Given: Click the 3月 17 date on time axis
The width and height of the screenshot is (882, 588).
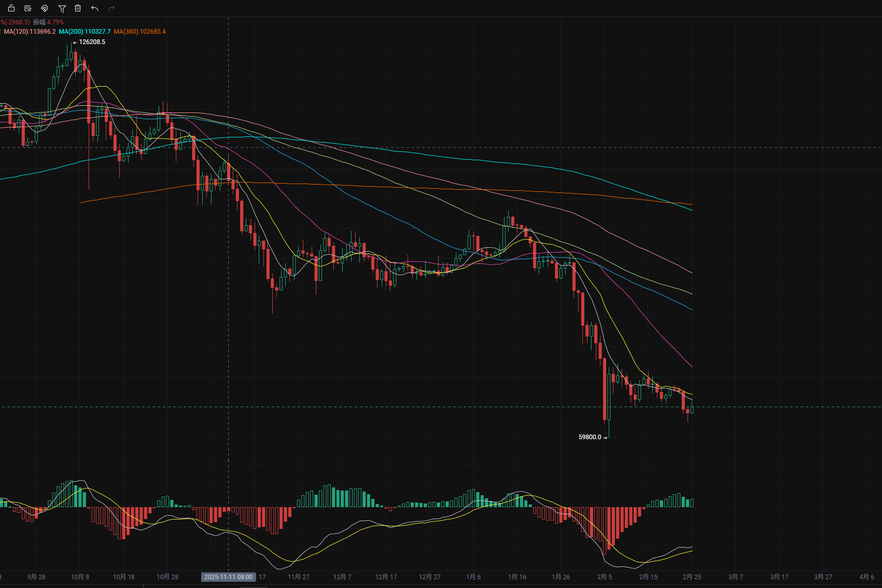Looking at the screenshot, I should pyautogui.click(x=779, y=577).
